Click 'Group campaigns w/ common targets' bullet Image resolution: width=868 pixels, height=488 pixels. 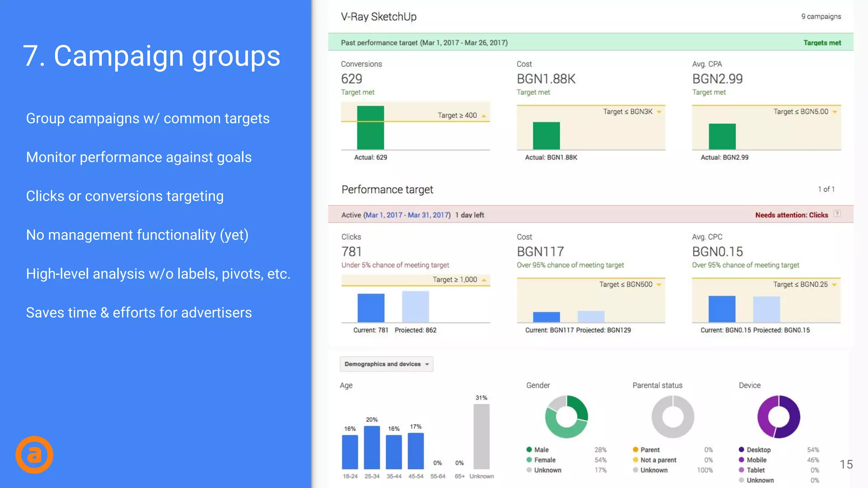(x=148, y=119)
